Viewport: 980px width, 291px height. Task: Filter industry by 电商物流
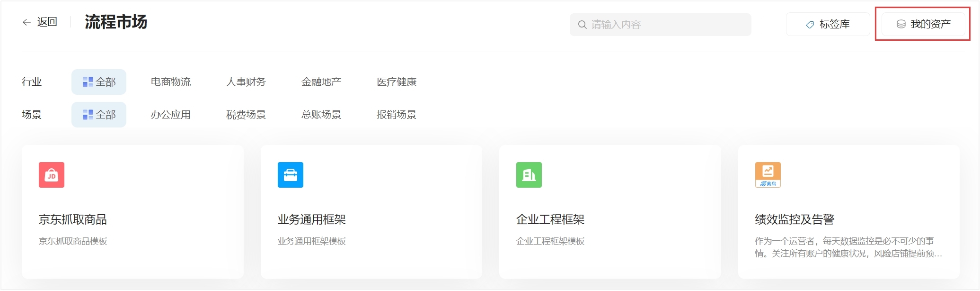(x=171, y=82)
